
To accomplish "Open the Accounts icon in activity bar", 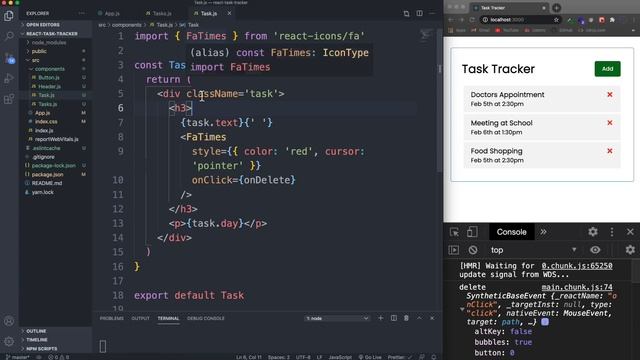I will tap(9, 321).
